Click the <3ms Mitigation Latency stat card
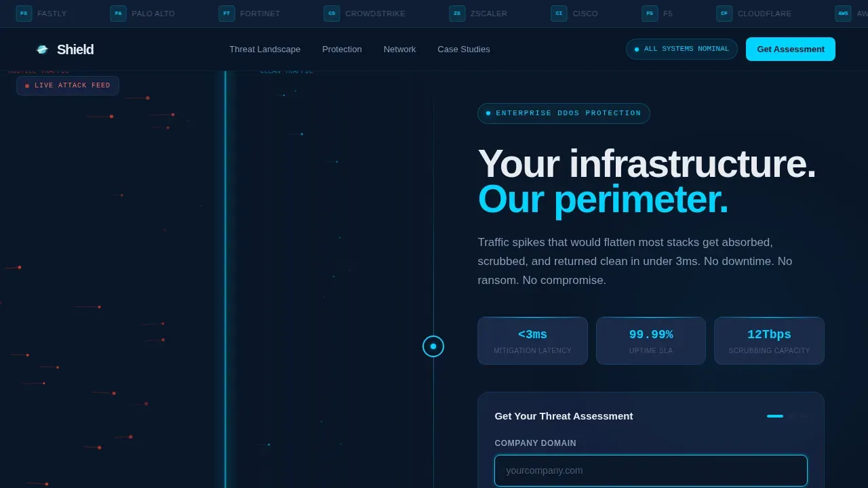Viewport: 868px width, 488px height. point(532,341)
